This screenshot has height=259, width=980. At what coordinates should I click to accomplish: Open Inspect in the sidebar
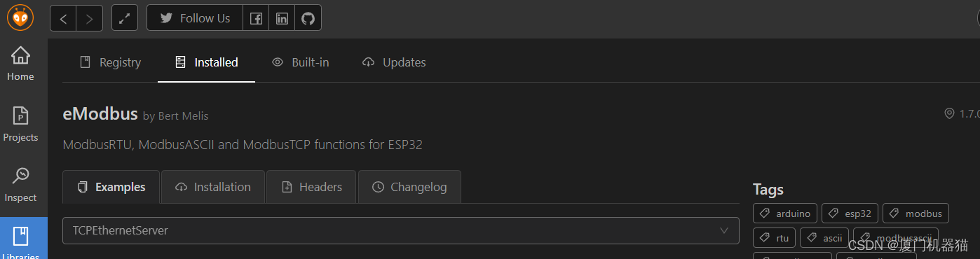click(20, 185)
